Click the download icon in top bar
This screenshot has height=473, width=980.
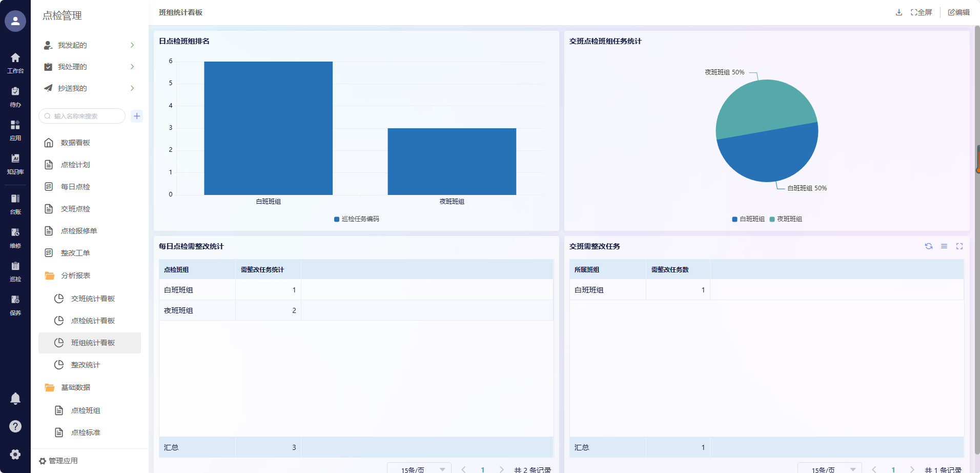pos(899,12)
